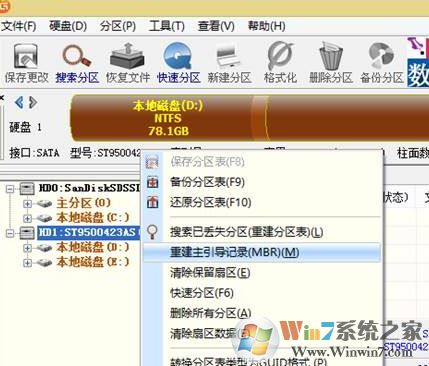Screen dimensions: 429x366
Task: Open the 帮助(H) menu
Action: (266, 26)
